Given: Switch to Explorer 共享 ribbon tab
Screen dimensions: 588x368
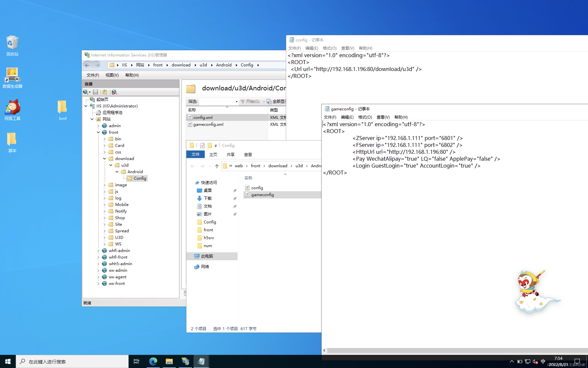Looking at the screenshot, I should point(230,155).
